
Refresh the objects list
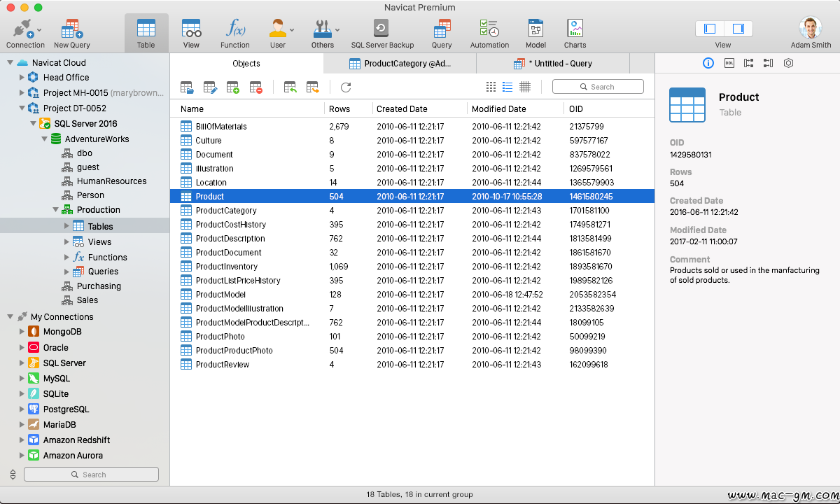[346, 87]
